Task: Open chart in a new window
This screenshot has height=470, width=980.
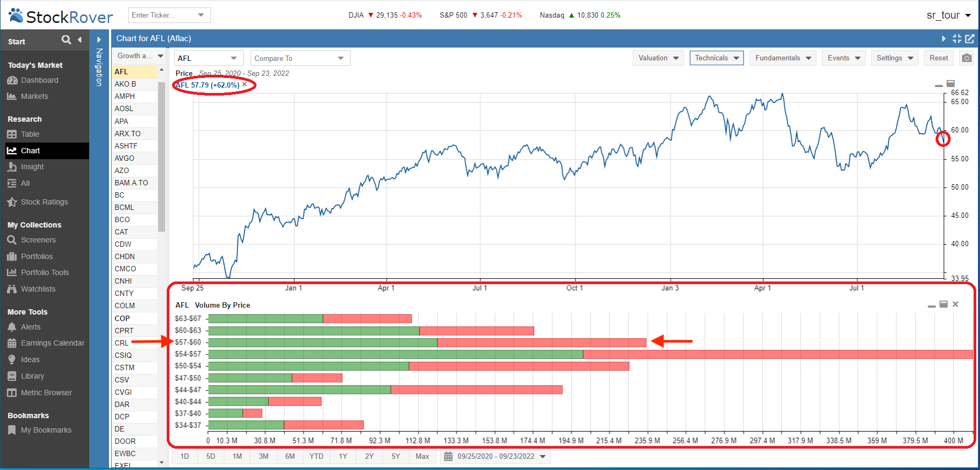Action: pyautogui.click(x=970, y=38)
